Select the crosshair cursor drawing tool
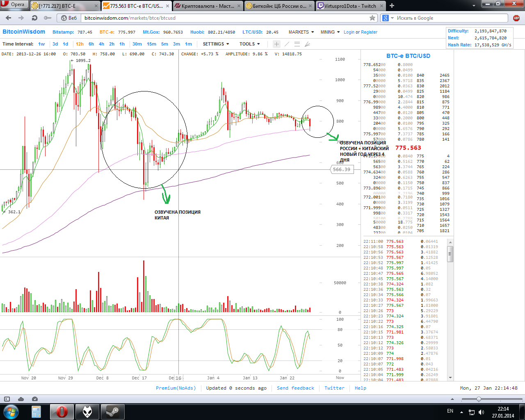Image resolution: width=525 pixels, height=420 pixels. (x=276, y=44)
